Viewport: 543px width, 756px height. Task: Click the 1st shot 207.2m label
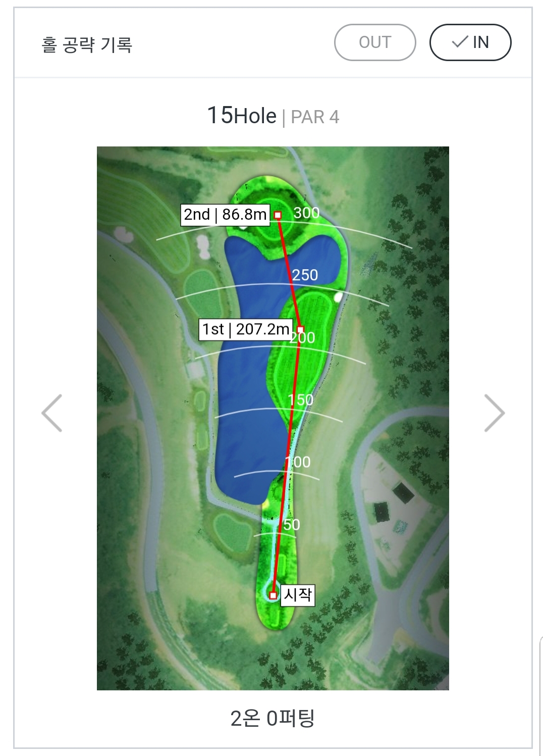pyautogui.click(x=246, y=329)
